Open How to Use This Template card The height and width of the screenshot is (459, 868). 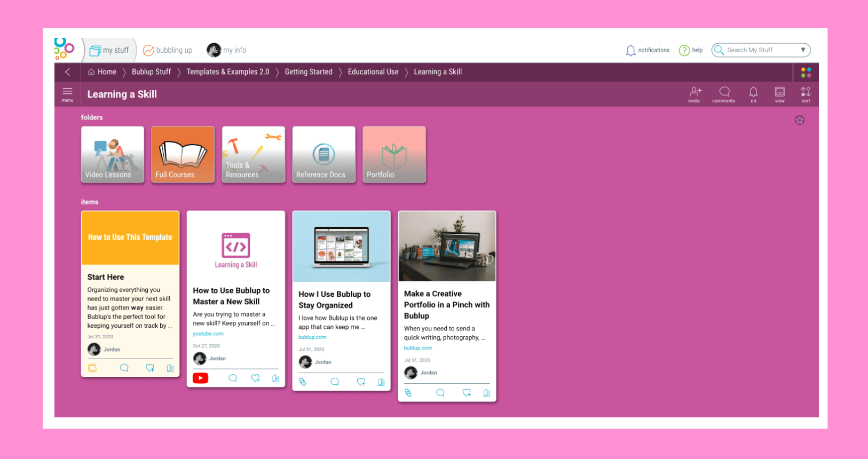point(130,238)
